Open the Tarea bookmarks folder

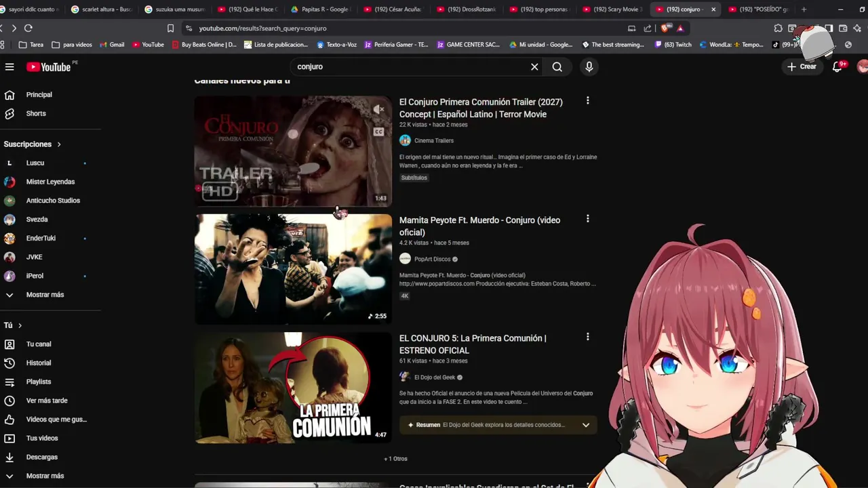point(31,45)
